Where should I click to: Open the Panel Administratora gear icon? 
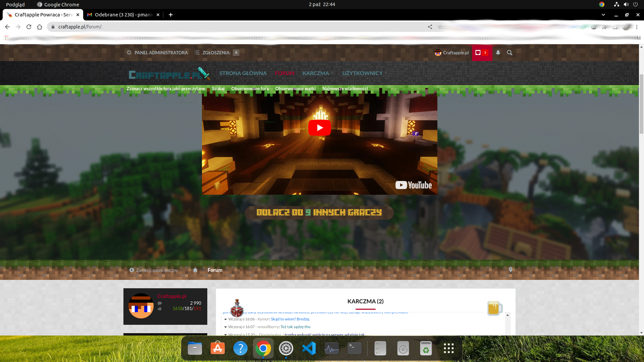(x=129, y=53)
